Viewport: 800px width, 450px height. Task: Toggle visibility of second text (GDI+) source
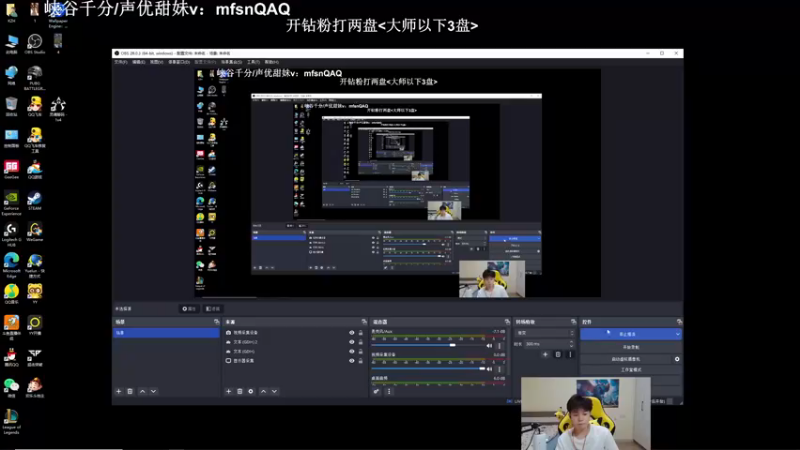pyautogui.click(x=352, y=351)
